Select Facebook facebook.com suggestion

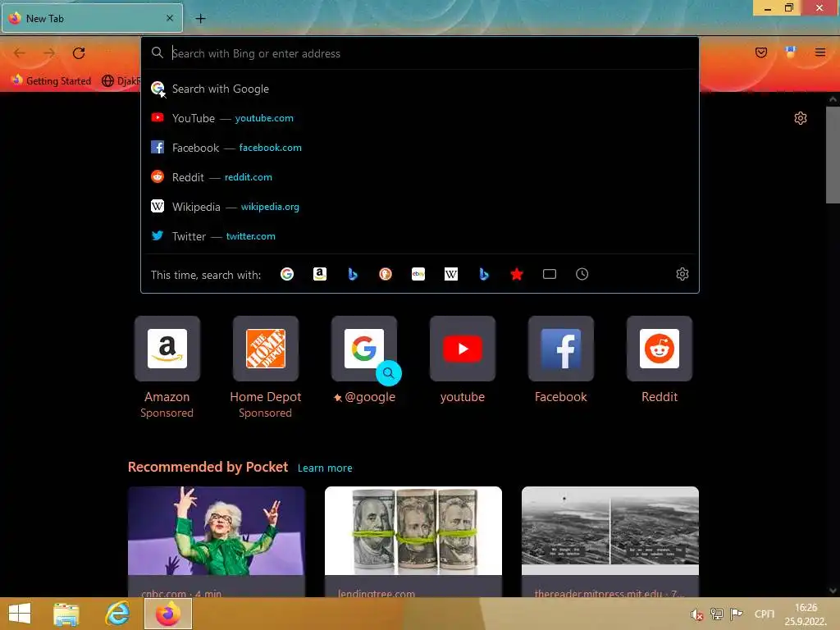click(x=419, y=148)
